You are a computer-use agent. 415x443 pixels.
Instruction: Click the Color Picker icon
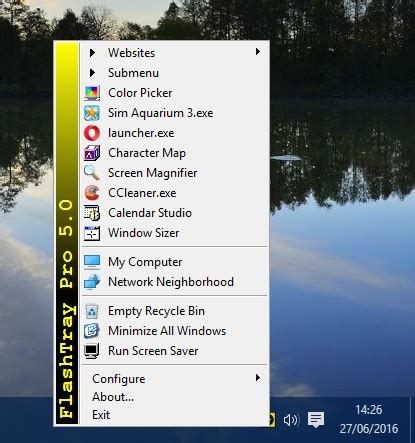pyautogui.click(x=92, y=93)
